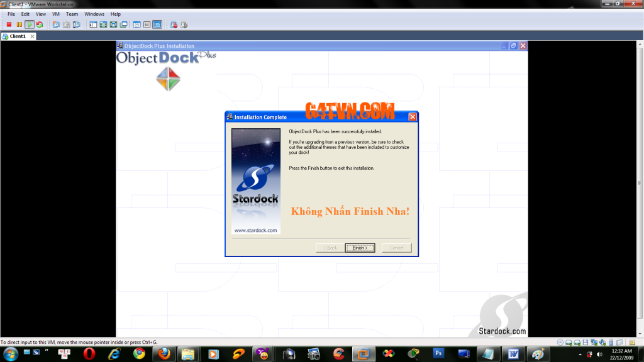Activate Unity mode toolbar icon

(x=124, y=25)
